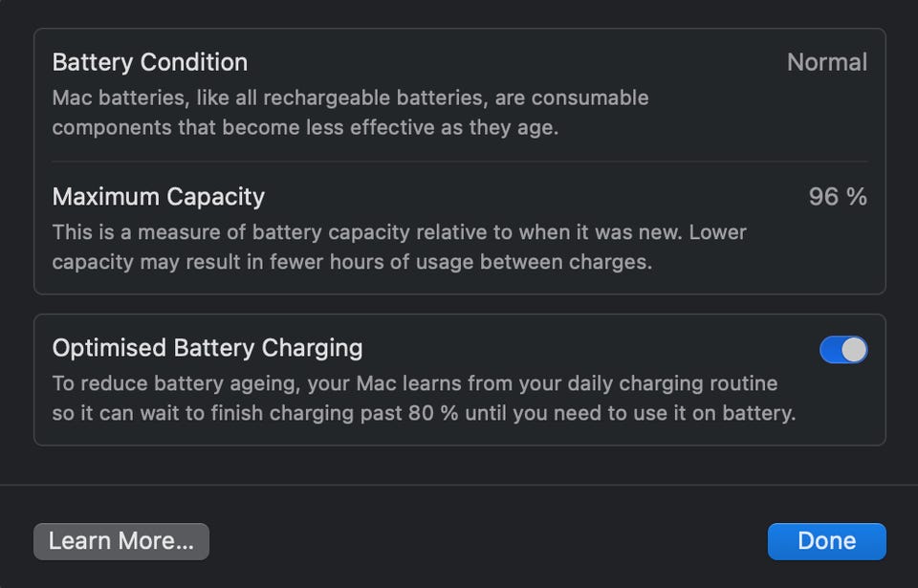Click the Maximum Capacity heading
This screenshot has height=588, width=918.
click(159, 197)
